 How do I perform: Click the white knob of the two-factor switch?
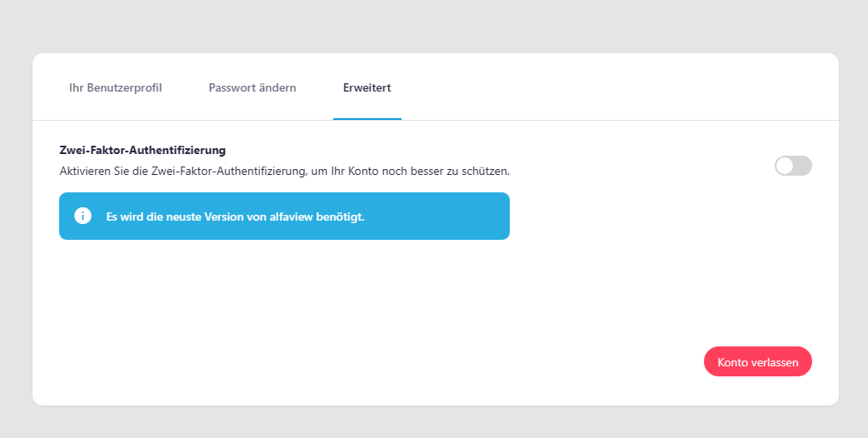785,166
